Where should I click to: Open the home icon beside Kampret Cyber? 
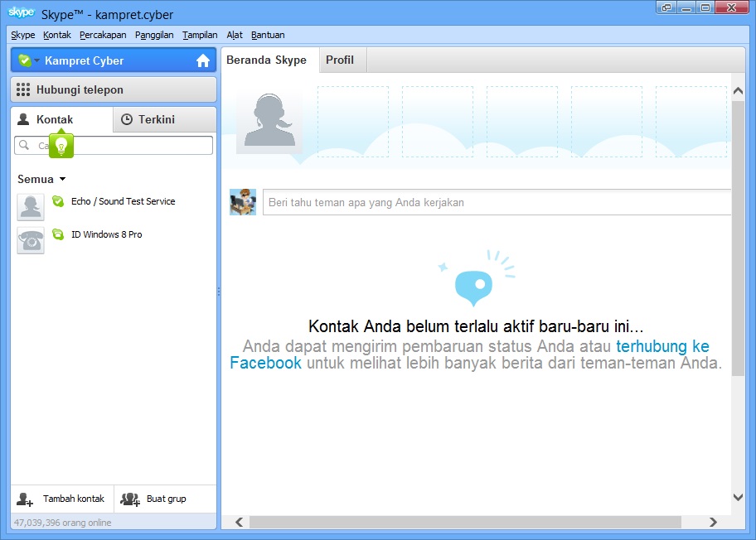click(203, 60)
